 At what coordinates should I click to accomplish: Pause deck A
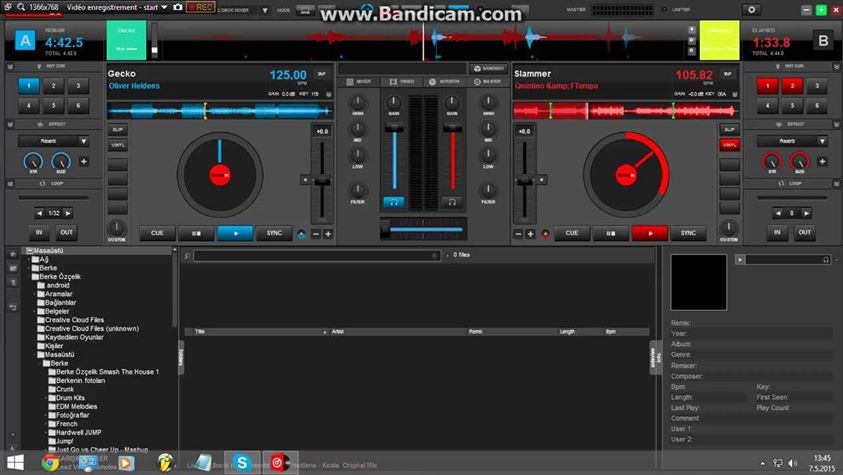[x=196, y=233]
